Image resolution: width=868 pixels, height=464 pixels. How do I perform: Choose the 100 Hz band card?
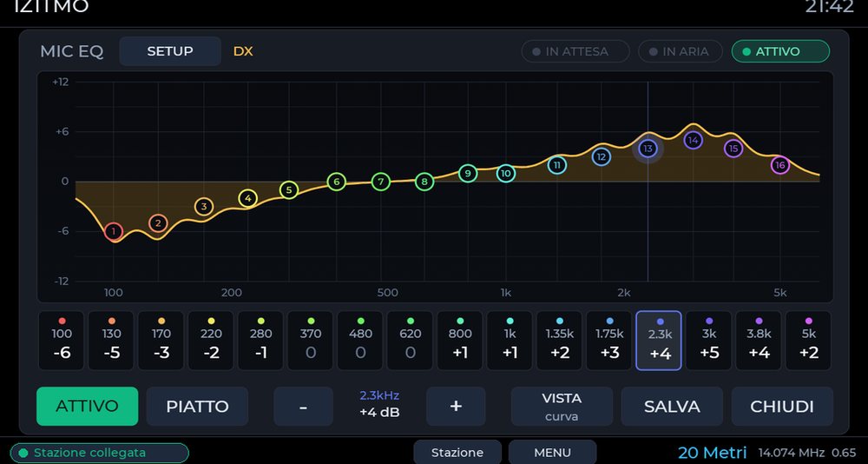pos(62,341)
